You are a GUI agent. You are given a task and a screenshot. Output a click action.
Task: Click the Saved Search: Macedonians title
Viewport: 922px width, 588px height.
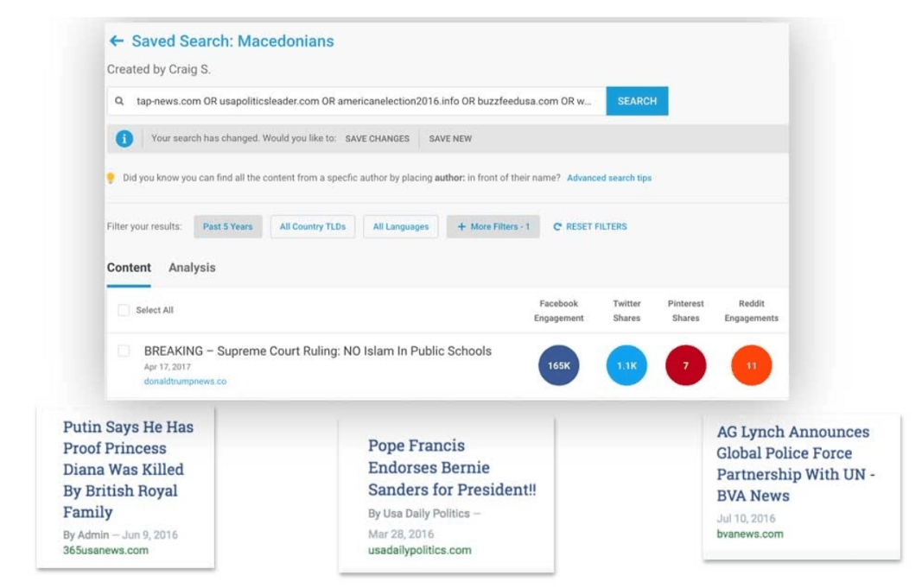click(x=232, y=41)
